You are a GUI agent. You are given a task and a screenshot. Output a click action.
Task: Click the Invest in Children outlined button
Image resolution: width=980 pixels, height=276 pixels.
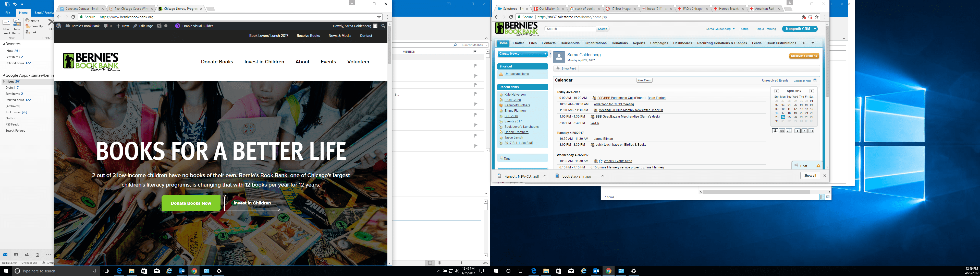click(x=252, y=203)
